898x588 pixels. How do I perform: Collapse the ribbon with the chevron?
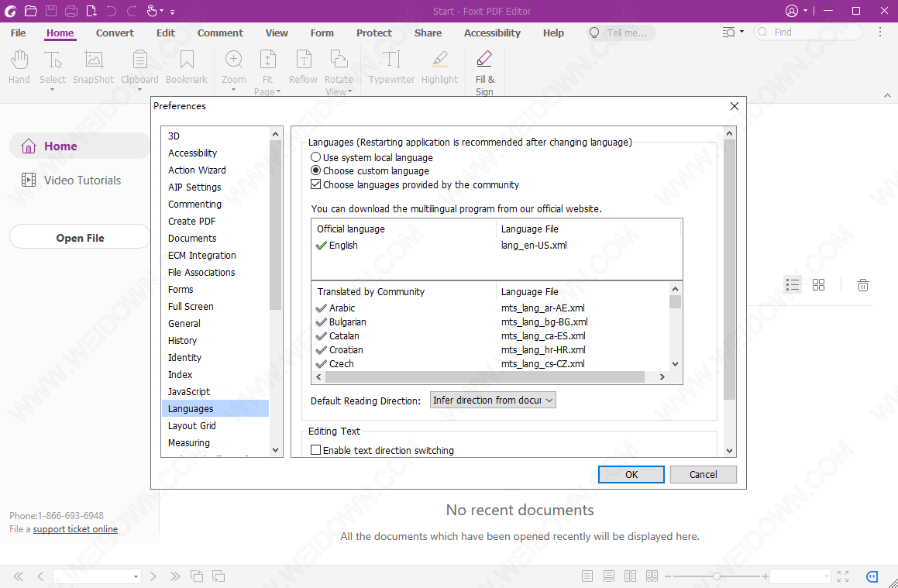(888, 95)
